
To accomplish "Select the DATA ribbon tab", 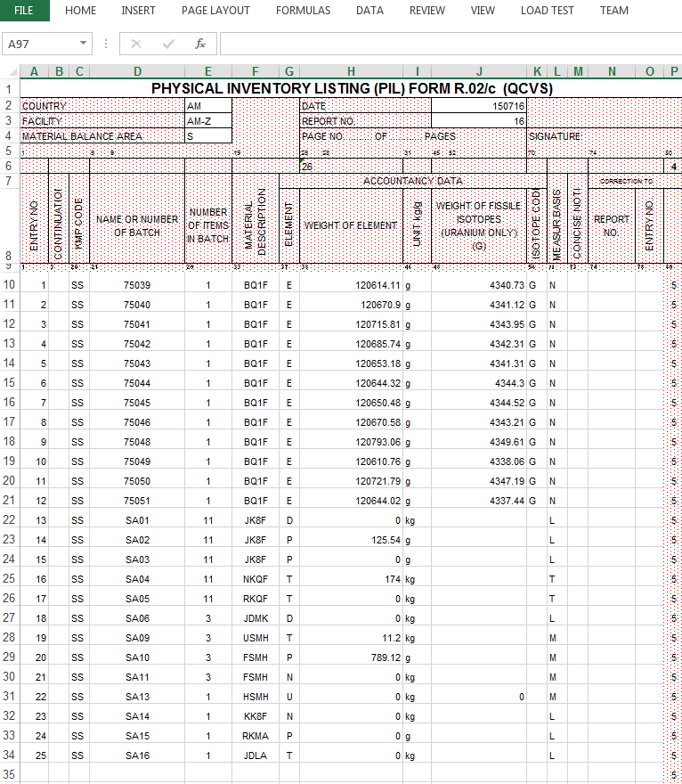I will (369, 11).
